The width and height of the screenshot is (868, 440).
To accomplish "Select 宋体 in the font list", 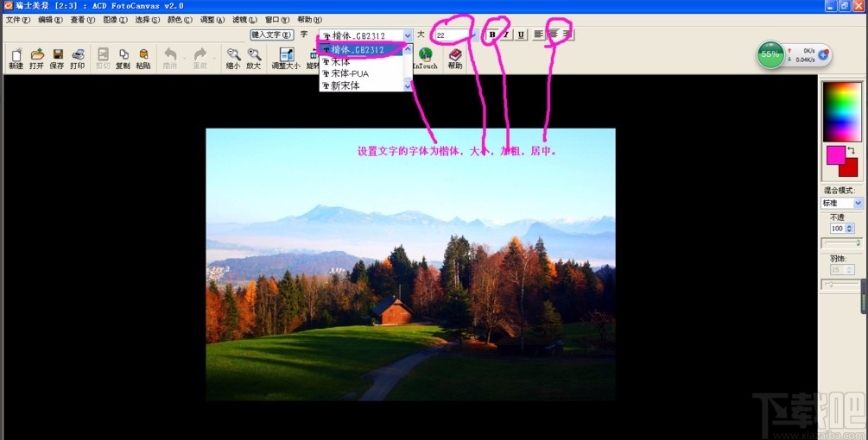I will pyautogui.click(x=362, y=62).
